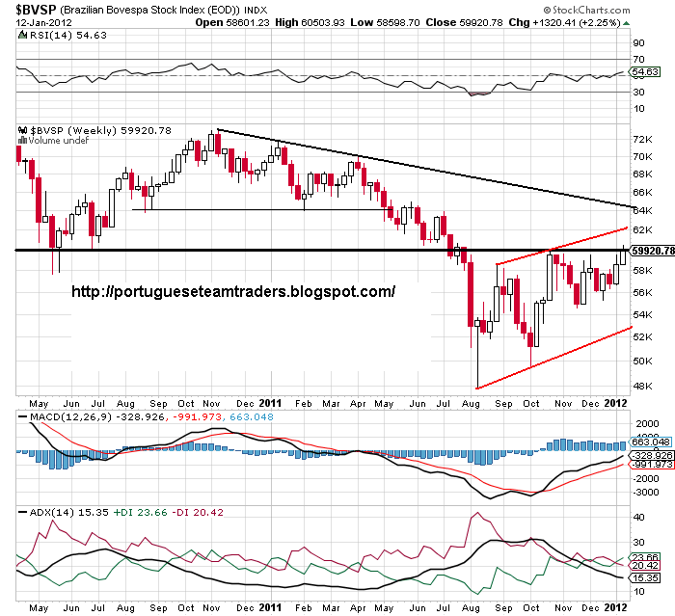The width and height of the screenshot is (675, 616).
Task: Click the 72K price axis label
Action: (643, 140)
